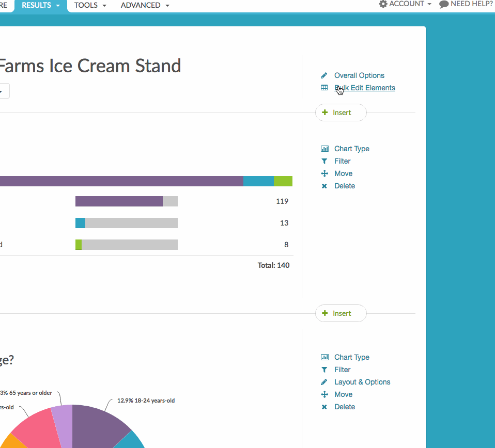This screenshot has width=495, height=448.
Task: Click the first chart's Filter funnel icon
Action: (324, 161)
